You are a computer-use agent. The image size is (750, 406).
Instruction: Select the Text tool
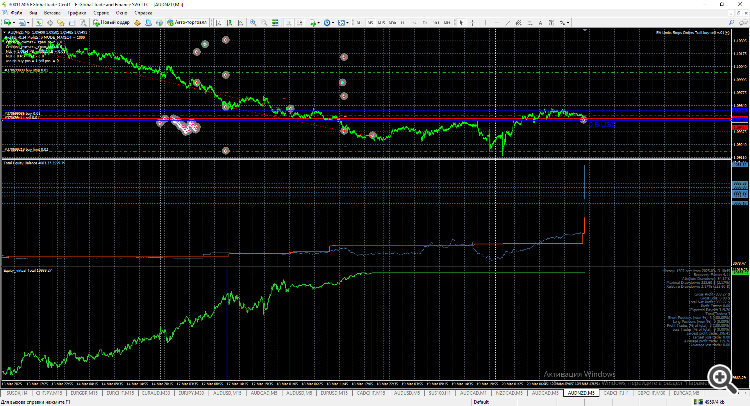540,22
